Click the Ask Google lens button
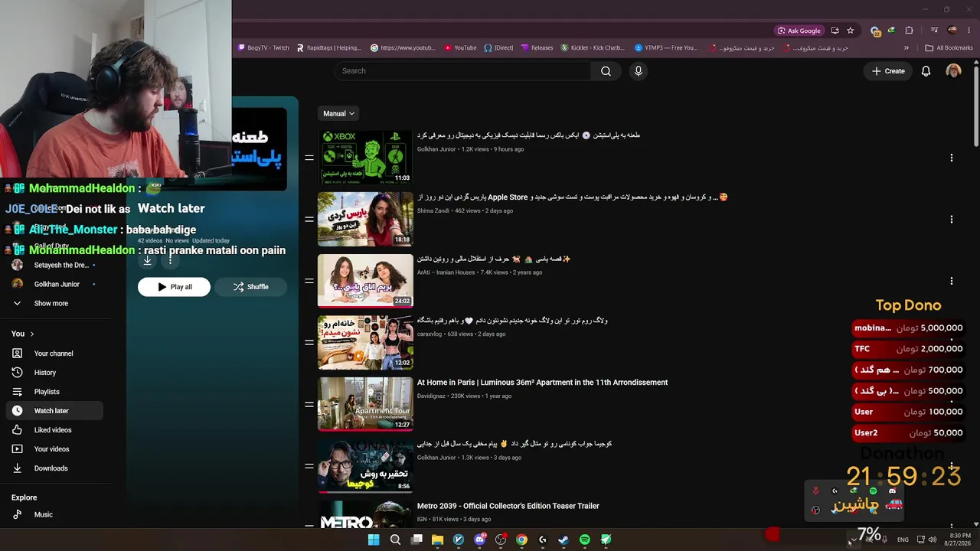Screen dimensions: 980x551 pos(799,31)
